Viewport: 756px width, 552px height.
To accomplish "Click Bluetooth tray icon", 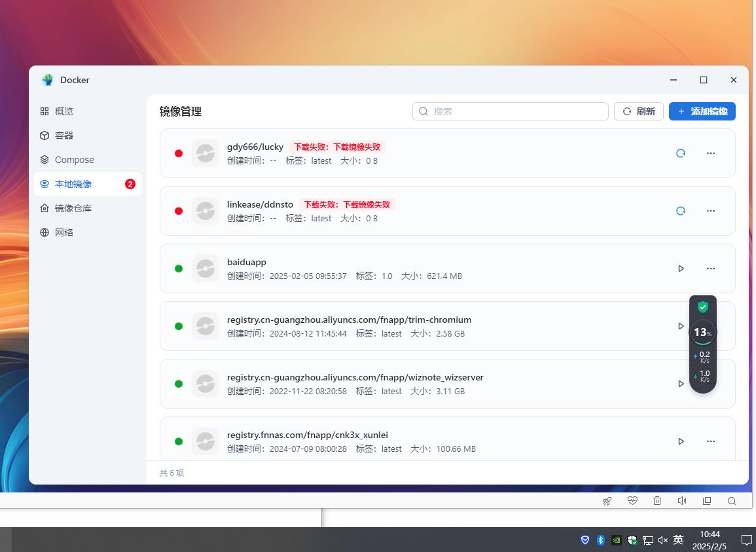I will coord(600,540).
